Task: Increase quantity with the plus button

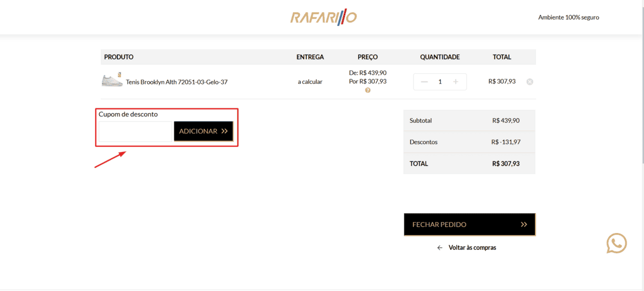Action: pos(456,82)
